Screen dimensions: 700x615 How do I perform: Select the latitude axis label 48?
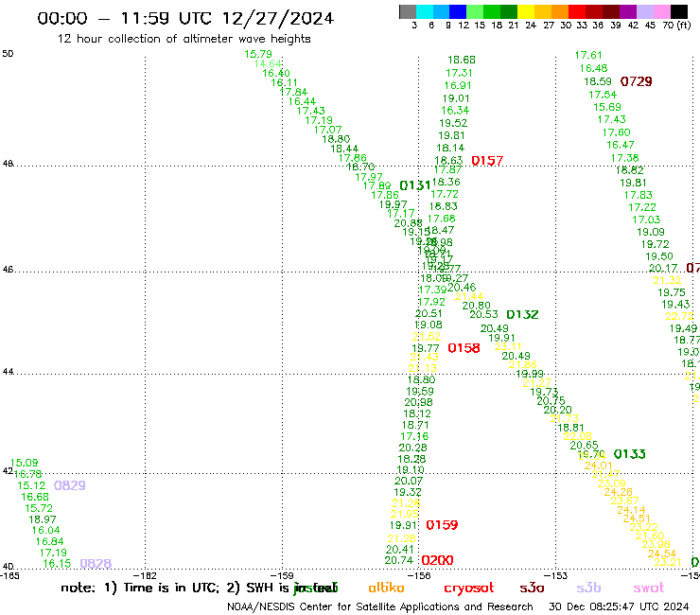tap(8, 164)
